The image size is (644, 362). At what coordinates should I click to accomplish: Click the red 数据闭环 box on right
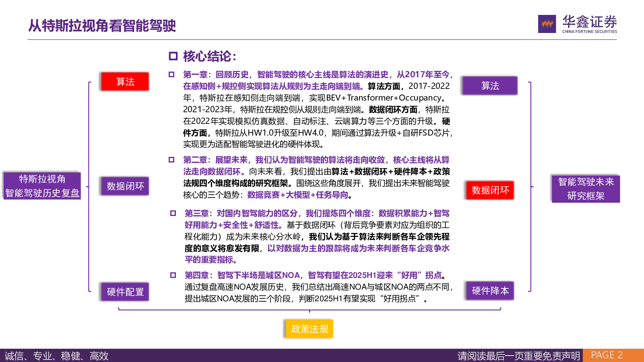[490, 190]
